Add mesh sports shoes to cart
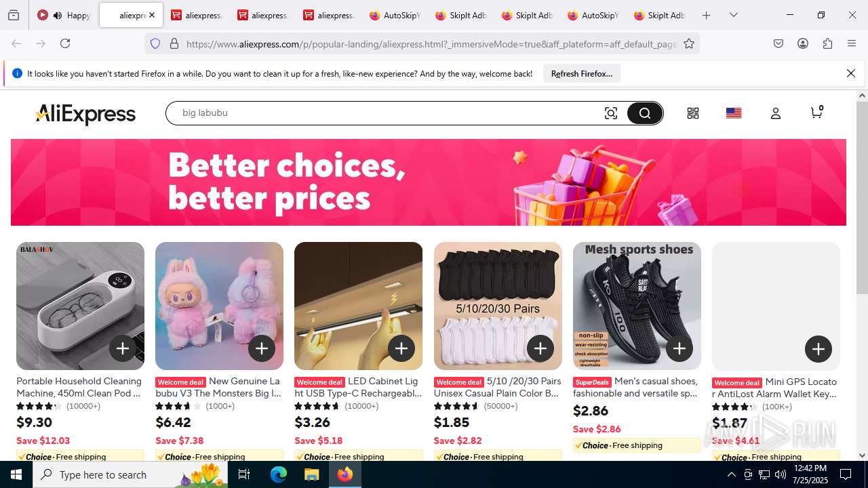868x488 pixels. pos(679,348)
